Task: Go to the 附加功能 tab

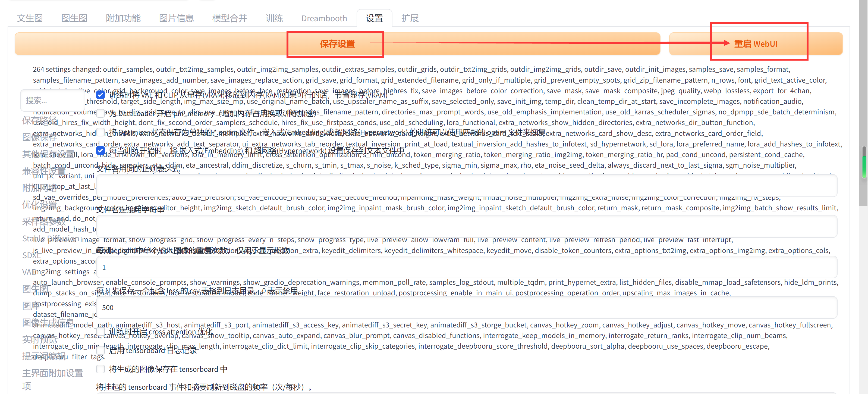Action: (123, 18)
